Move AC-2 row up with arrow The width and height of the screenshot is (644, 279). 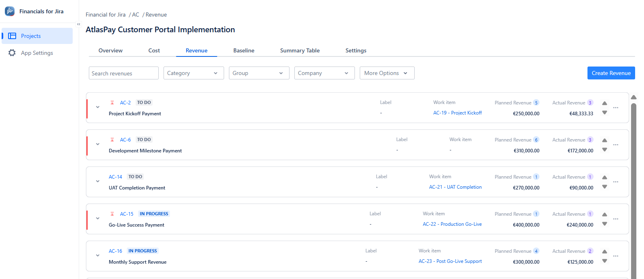point(604,103)
